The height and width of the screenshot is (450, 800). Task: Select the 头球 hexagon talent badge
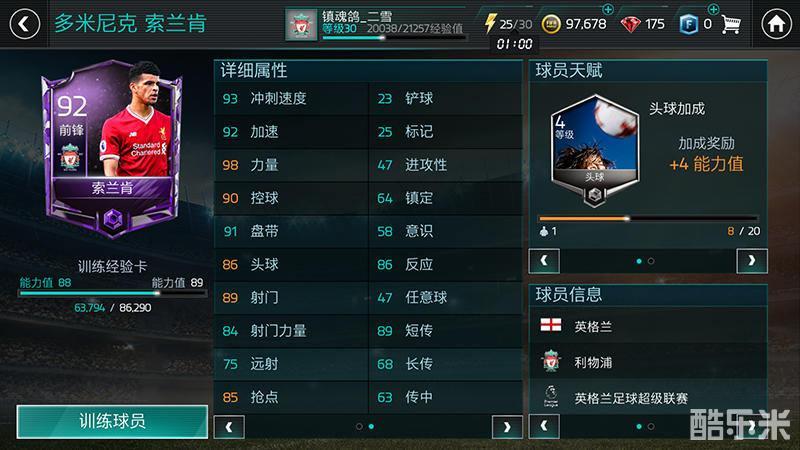click(594, 151)
